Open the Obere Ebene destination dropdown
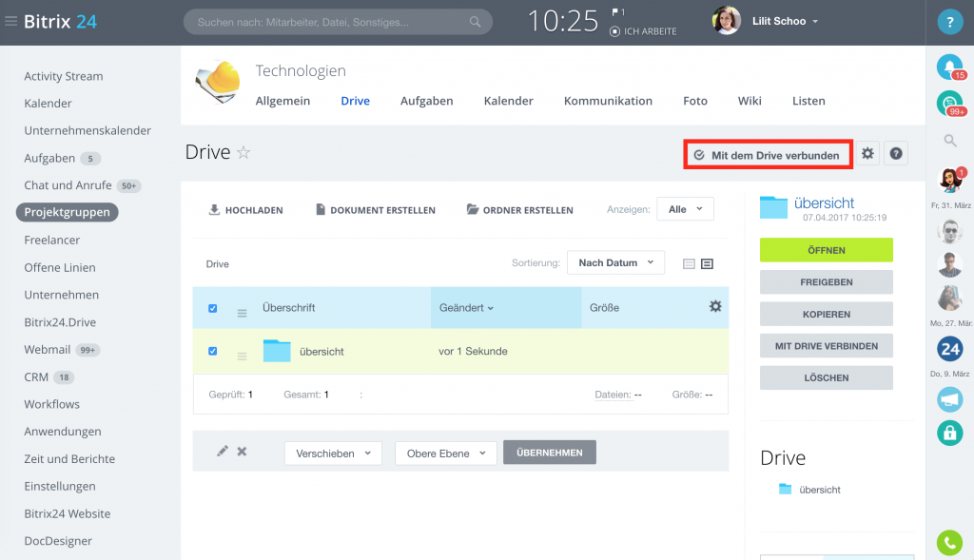The height and width of the screenshot is (560, 974). 445,454
